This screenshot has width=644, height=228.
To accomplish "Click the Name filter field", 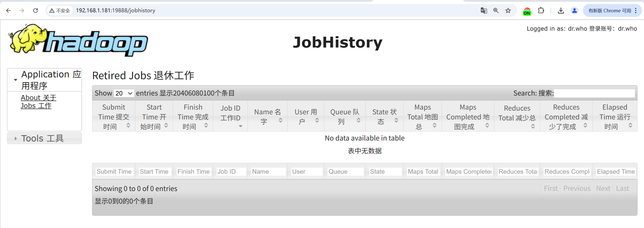I will click(268, 171).
